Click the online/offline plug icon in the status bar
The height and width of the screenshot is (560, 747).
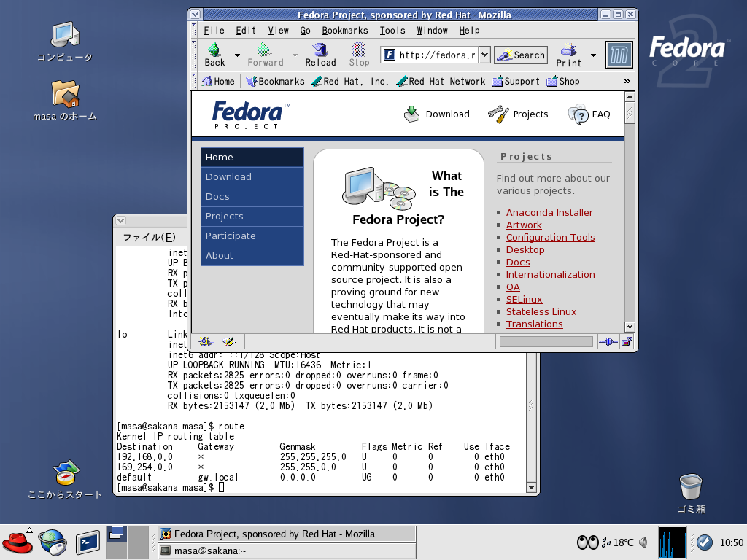(608, 341)
